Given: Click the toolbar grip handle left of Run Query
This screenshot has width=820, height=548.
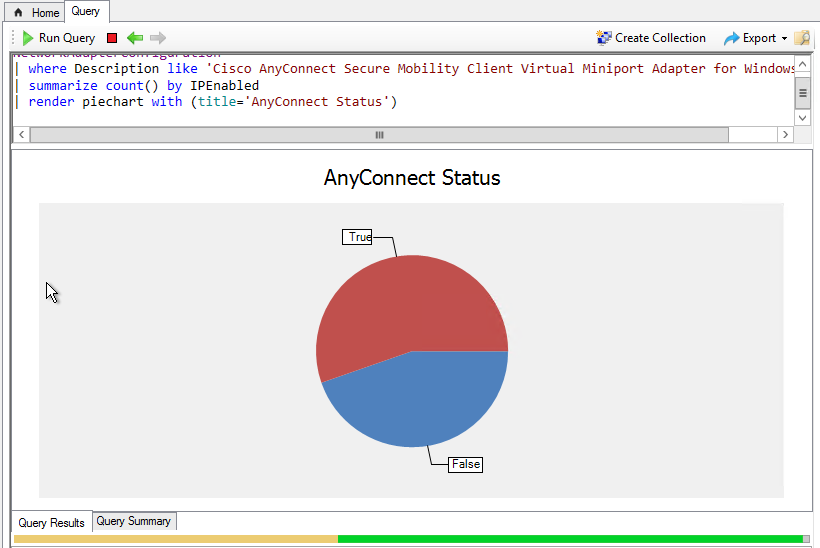Looking at the screenshot, I should [x=14, y=38].
